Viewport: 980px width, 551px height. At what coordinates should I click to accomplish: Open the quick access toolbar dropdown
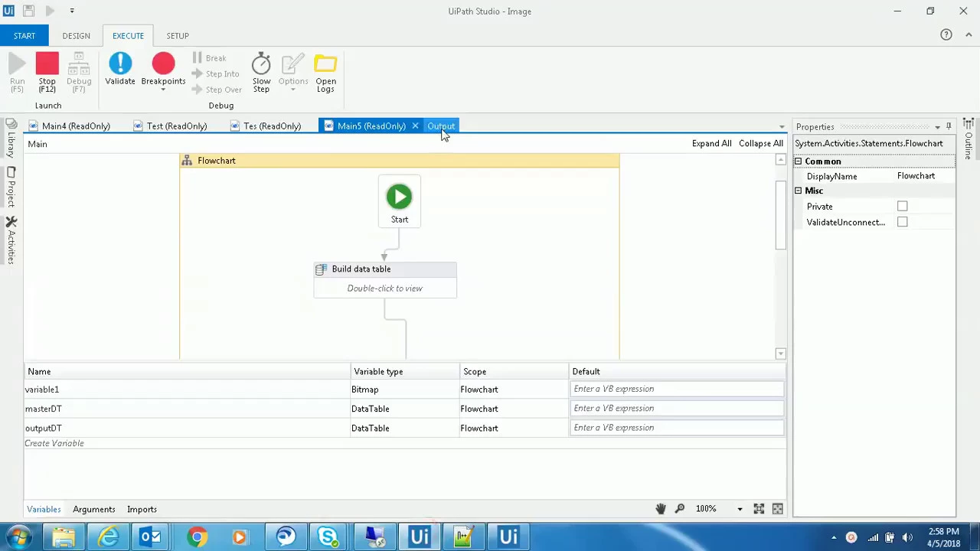click(72, 11)
